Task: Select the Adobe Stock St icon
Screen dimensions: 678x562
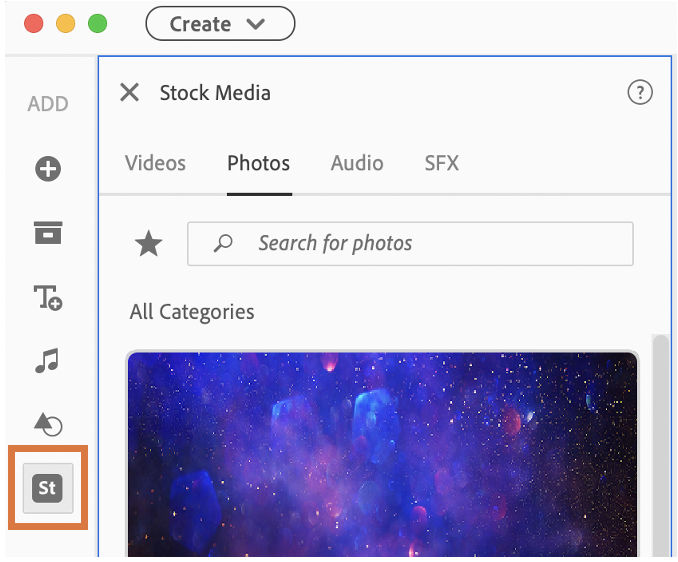Action: 48,488
